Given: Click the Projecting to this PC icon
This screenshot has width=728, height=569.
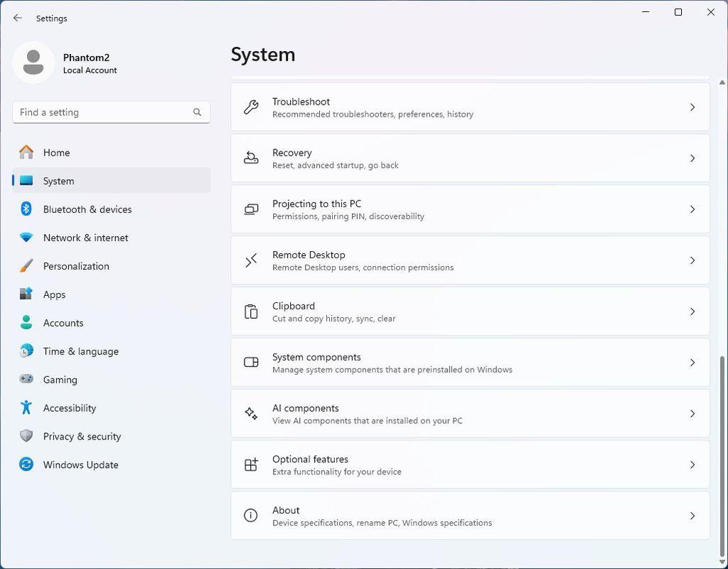Looking at the screenshot, I should point(251,210).
